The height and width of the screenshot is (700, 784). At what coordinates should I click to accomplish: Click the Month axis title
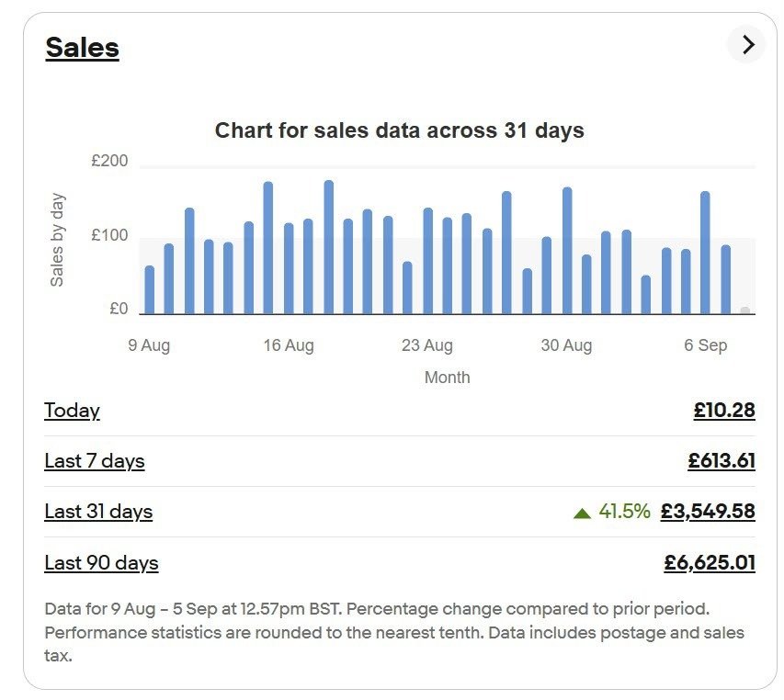click(447, 378)
